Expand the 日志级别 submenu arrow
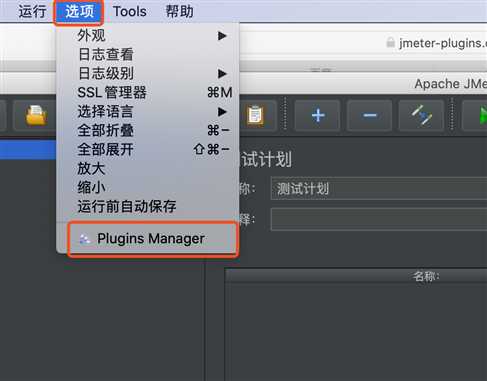Viewport: 487px width, 381px height. pyautogui.click(x=222, y=73)
